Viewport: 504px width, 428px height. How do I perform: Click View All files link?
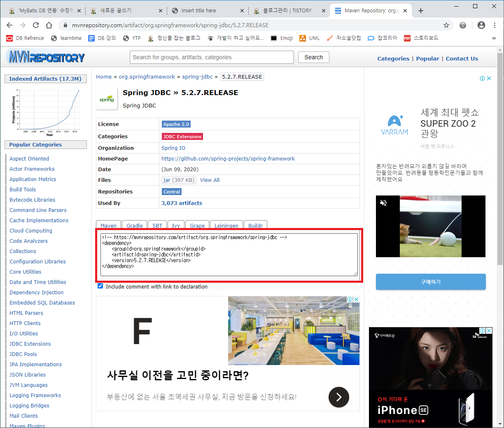(x=210, y=180)
